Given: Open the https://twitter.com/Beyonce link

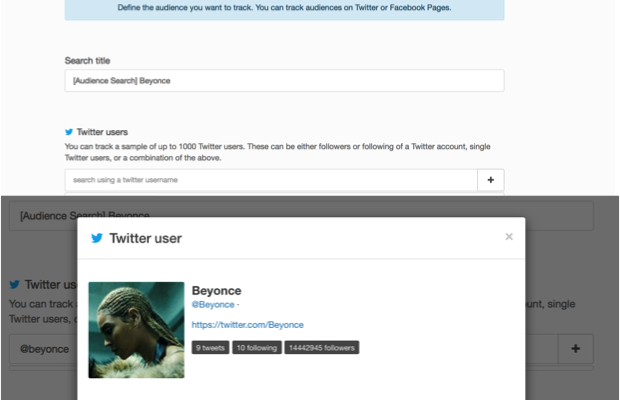Looking at the screenshot, I should tap(247, 325).
